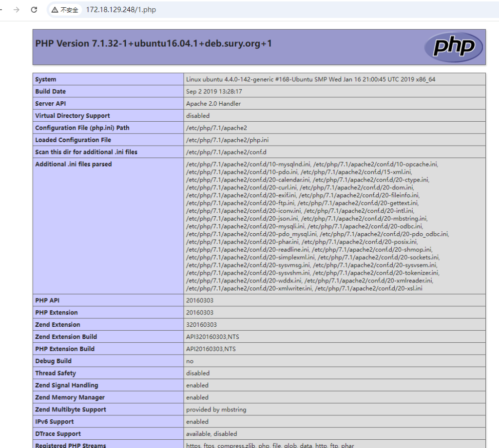
Task: Click the 10-mysqlnd.ini path text
Action: pyautogui.click(x=248, y=165)
